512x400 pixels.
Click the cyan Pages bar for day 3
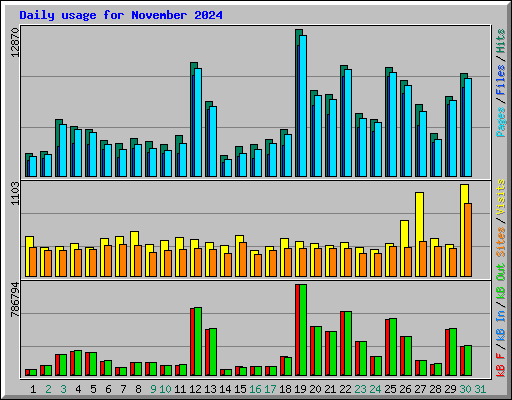[x=63, y=151]
